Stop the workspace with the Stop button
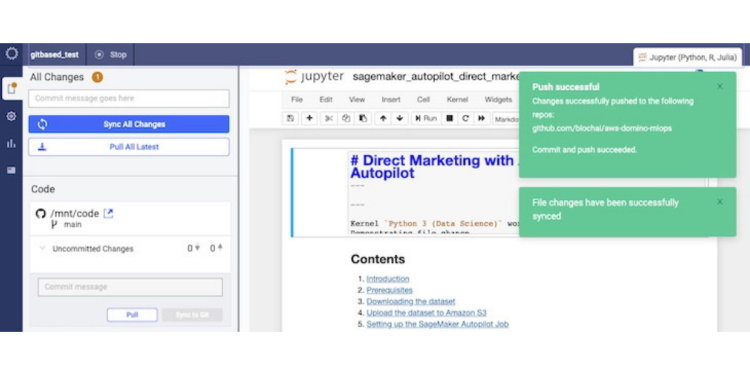Screen dimensions: 750x375 pyautogui.click(x=110, y=55)
